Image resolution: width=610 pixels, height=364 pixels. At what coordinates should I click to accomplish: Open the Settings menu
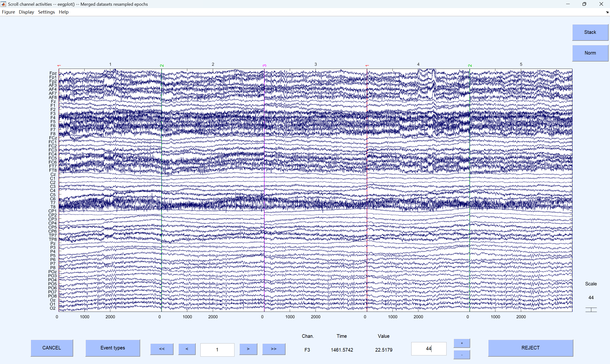(46, 12)
